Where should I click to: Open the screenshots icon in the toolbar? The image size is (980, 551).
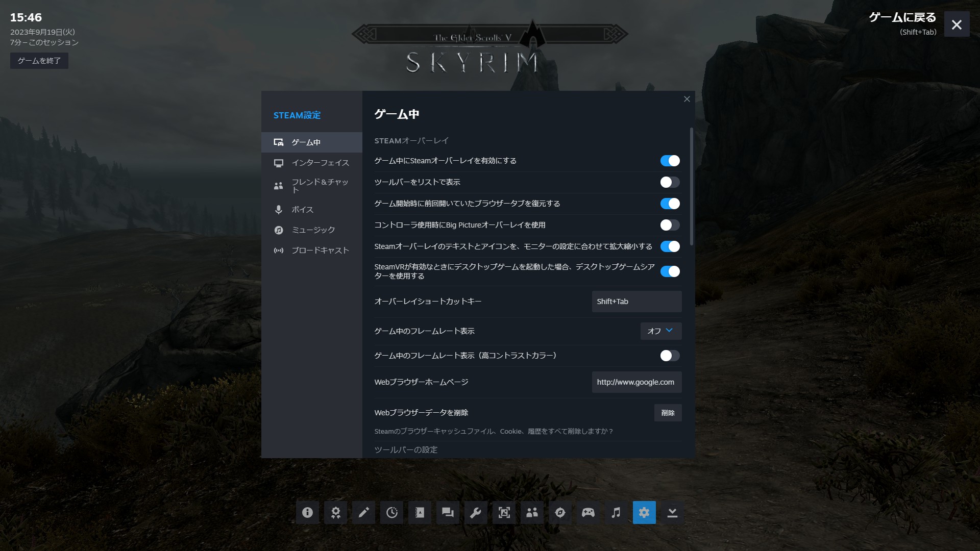504,512
